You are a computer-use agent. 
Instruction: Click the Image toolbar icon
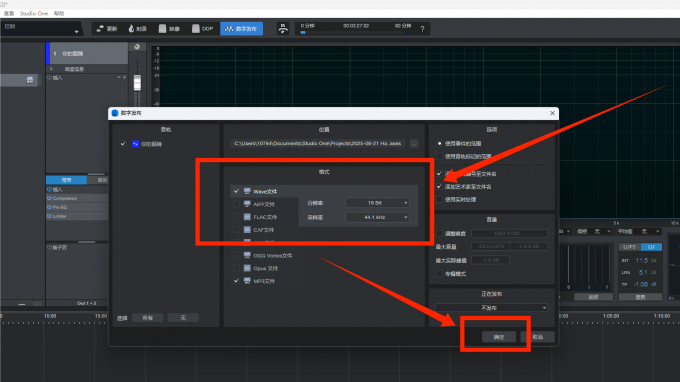162,29
